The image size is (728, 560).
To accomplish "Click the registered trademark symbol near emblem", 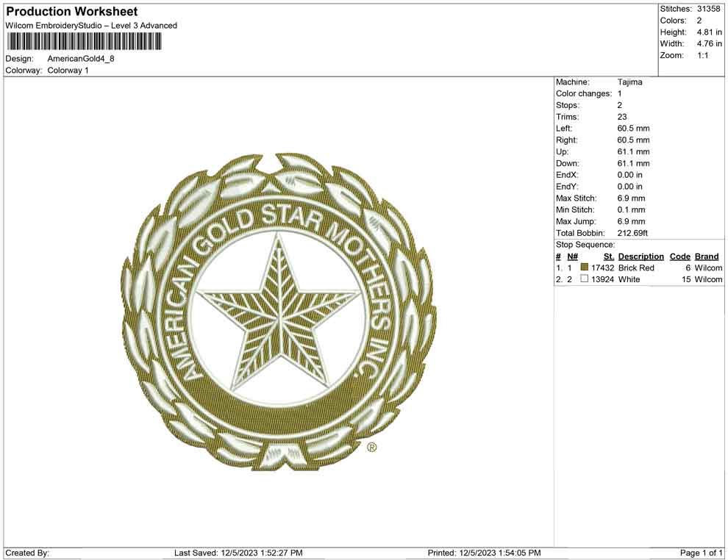I will 372,448.
